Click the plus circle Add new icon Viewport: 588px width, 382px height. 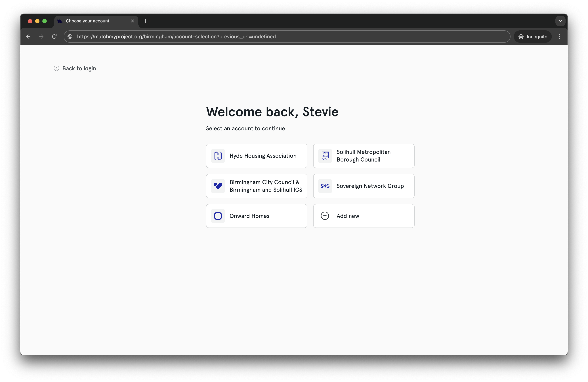pyautogui.click(x=325, y=216)
